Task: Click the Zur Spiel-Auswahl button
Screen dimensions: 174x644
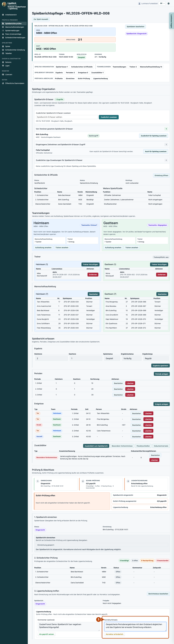Action: click(x=41, y=19)
